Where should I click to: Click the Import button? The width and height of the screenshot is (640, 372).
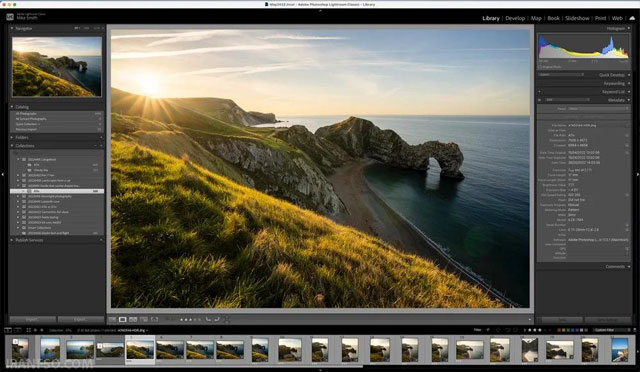[x=33, y=319]
